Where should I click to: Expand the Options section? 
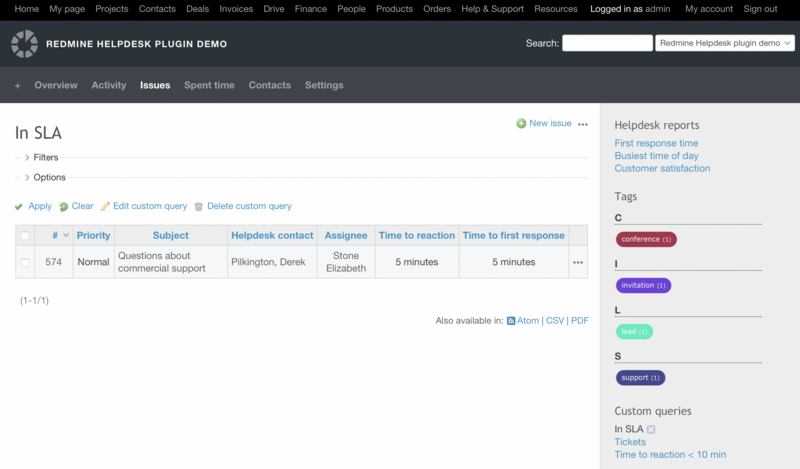point(27,177)
